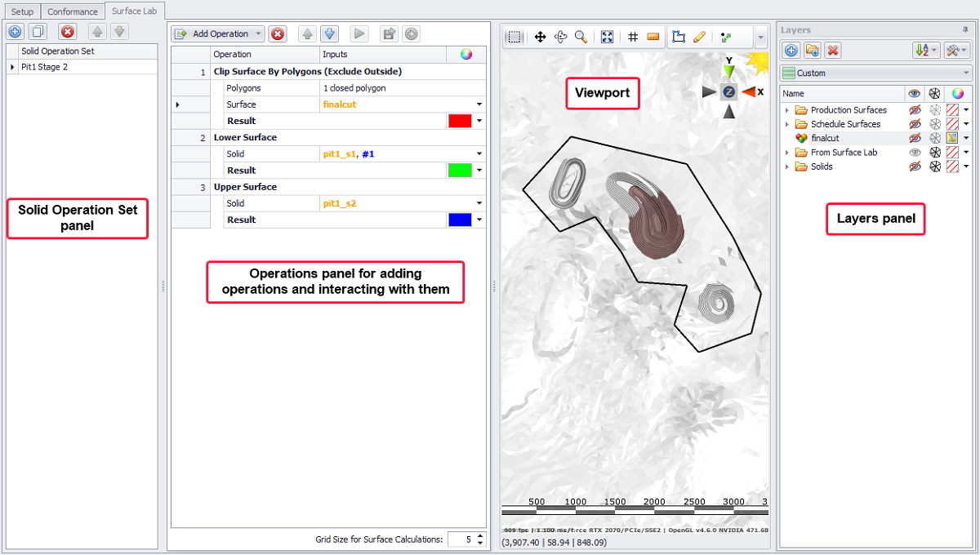Viewport: 980px width, 555px height.
Task: Toggle visibility of Production Surfaces layer
Action: [x=915, y=110]
